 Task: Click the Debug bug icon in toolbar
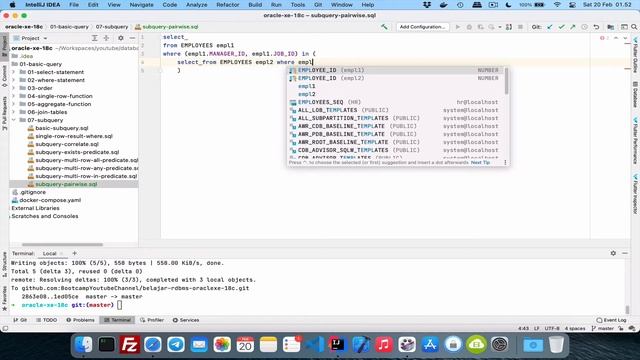coord(469,27)
